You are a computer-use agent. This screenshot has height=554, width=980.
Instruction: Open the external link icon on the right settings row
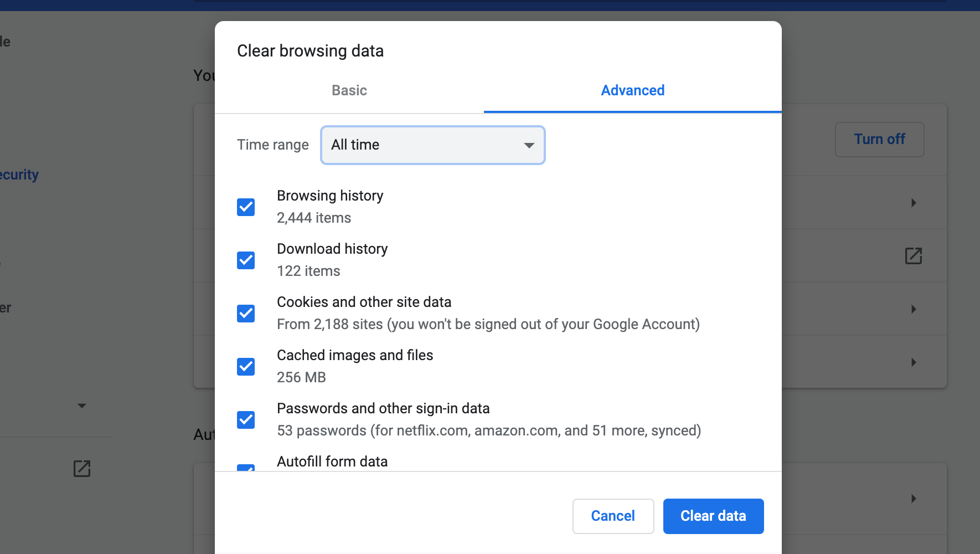913,256
